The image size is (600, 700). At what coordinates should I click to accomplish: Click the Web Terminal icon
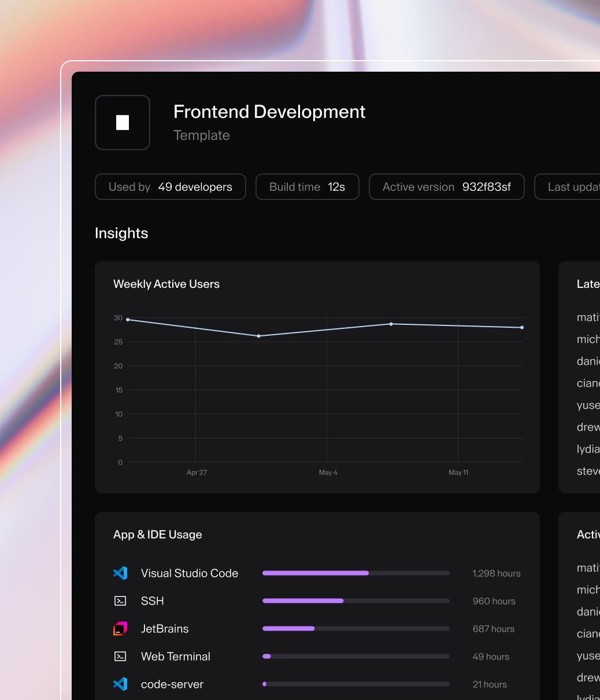pyautogui.click(x=120, y=656)
